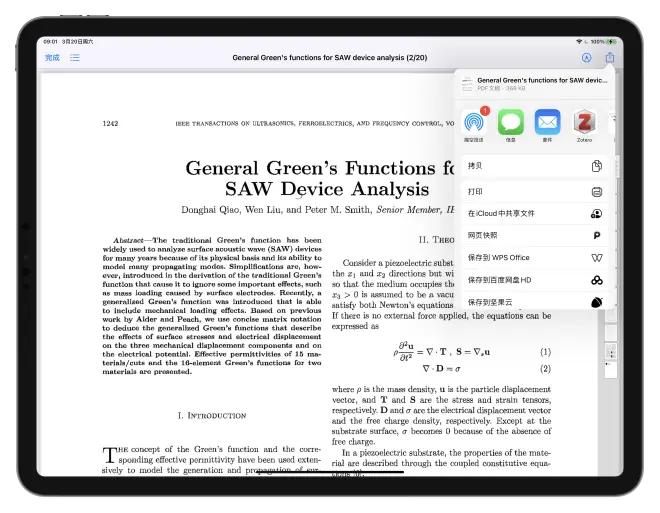Share via AirDrop icon

pos(474,122)
